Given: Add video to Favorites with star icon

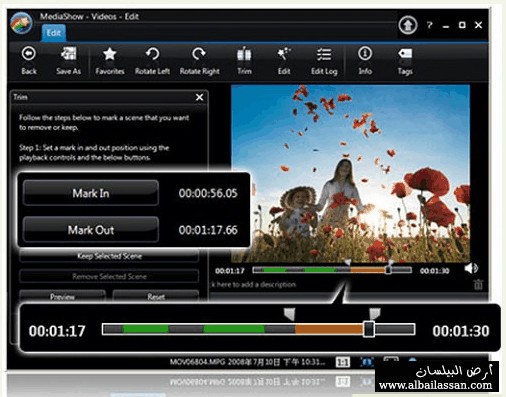Looking at the screenshot, I should pos(110,61).
